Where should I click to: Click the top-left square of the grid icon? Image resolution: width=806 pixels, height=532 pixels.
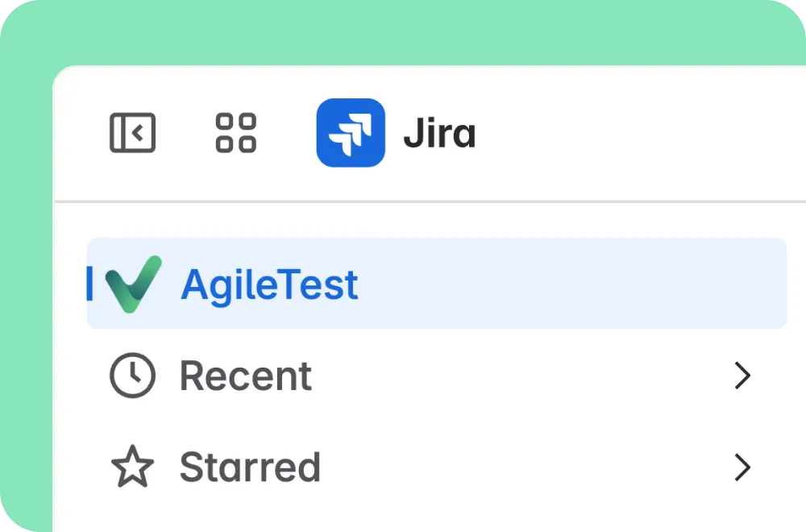click(224, 121)
